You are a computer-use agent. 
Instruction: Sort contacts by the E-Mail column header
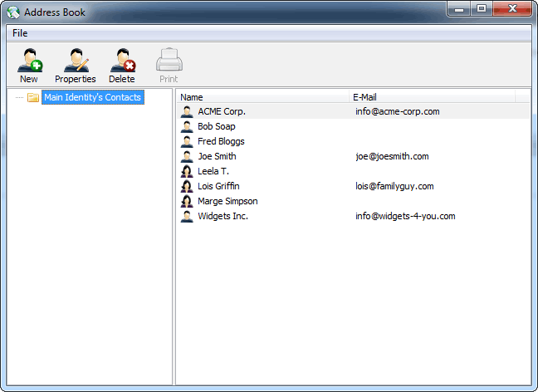(x=432, y=97)
